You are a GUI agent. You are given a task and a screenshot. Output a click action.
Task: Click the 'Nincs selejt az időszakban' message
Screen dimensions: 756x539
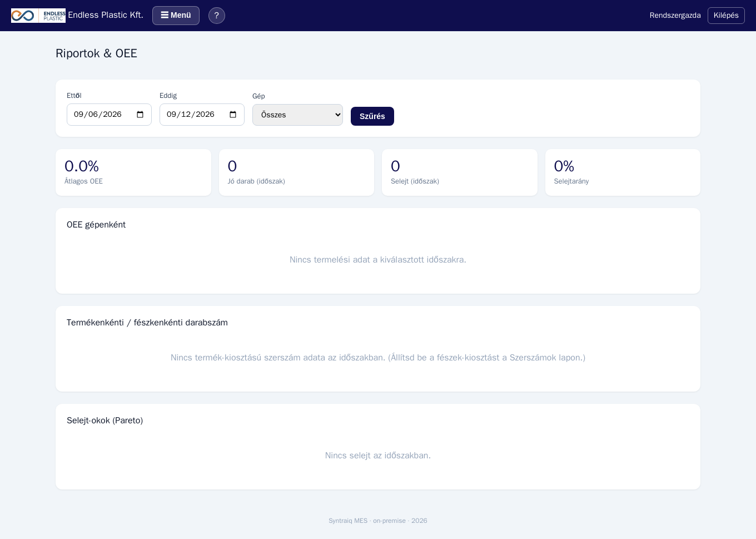point(378,456)
